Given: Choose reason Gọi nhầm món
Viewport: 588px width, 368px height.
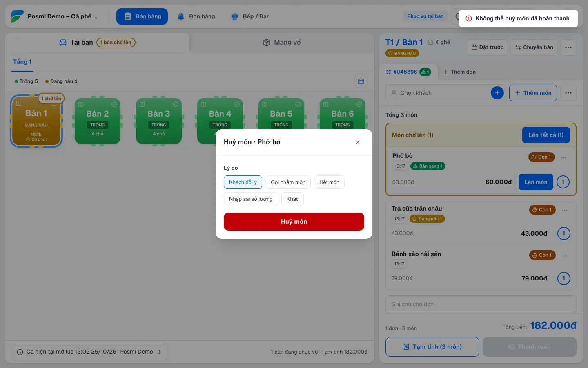Looking at the screenshot, I should [288, 182].
